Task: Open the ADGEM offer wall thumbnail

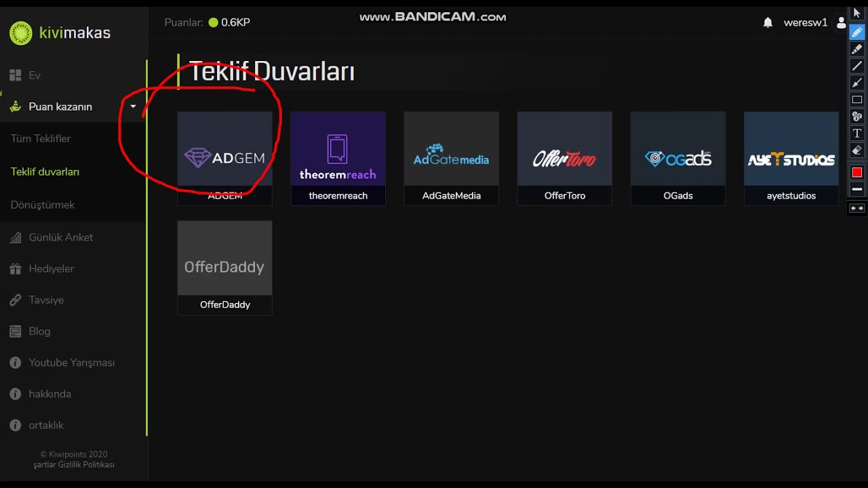Action: pyautogui.click(x=224, y=149)
